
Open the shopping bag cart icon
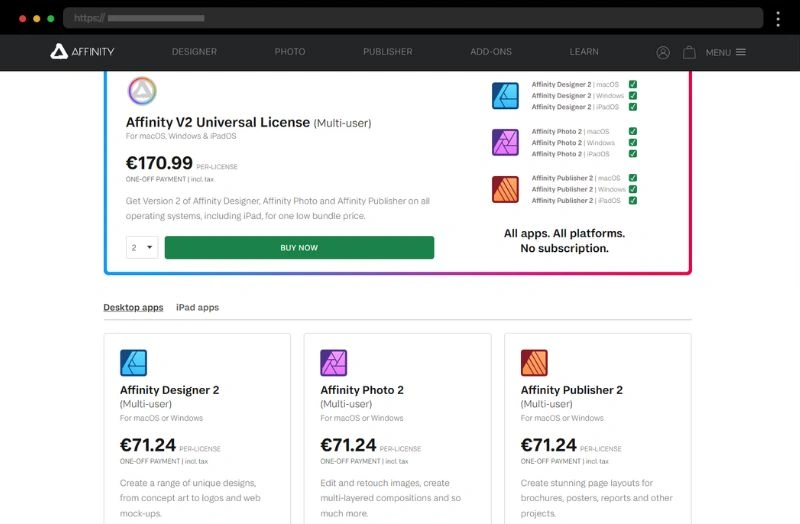tap(689, 52)
